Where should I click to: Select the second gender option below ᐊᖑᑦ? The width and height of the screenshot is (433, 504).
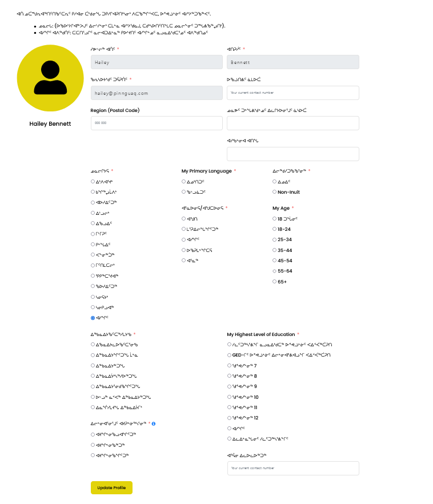[184, 229]
